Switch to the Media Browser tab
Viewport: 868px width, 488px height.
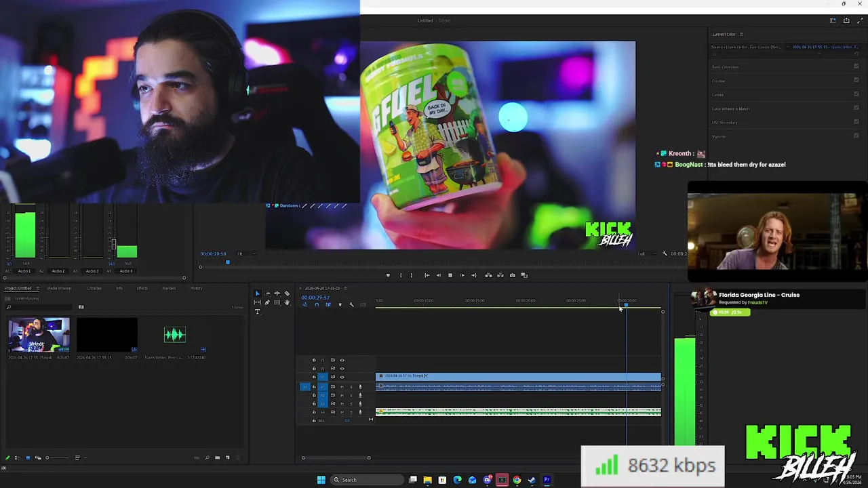59,288
